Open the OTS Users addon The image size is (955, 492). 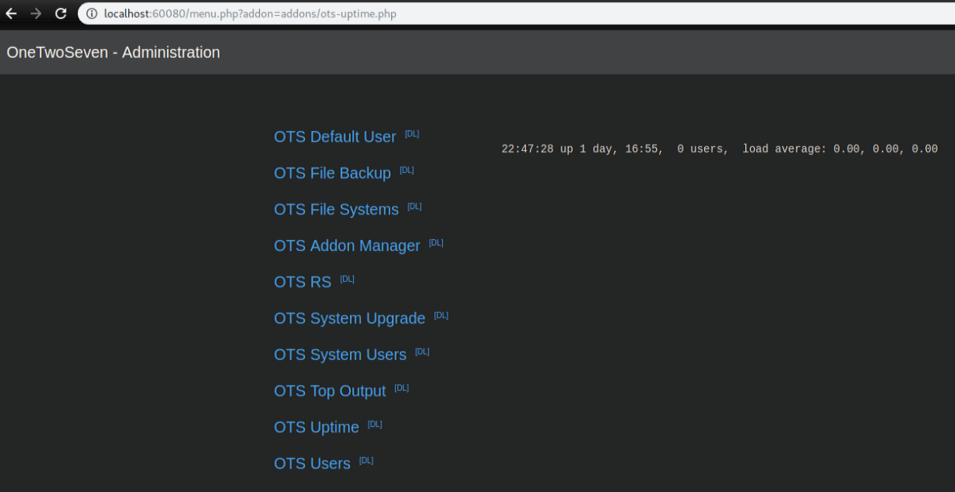click(x=312, y=464)
